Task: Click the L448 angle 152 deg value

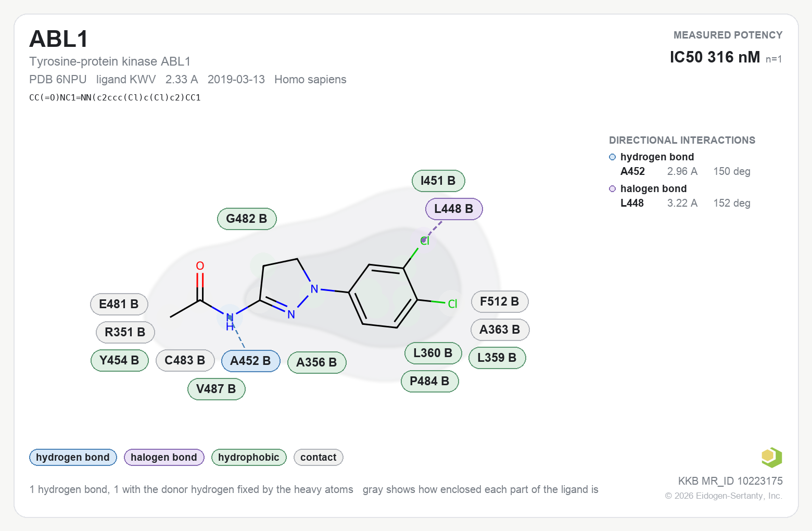Action: (732, 203)
